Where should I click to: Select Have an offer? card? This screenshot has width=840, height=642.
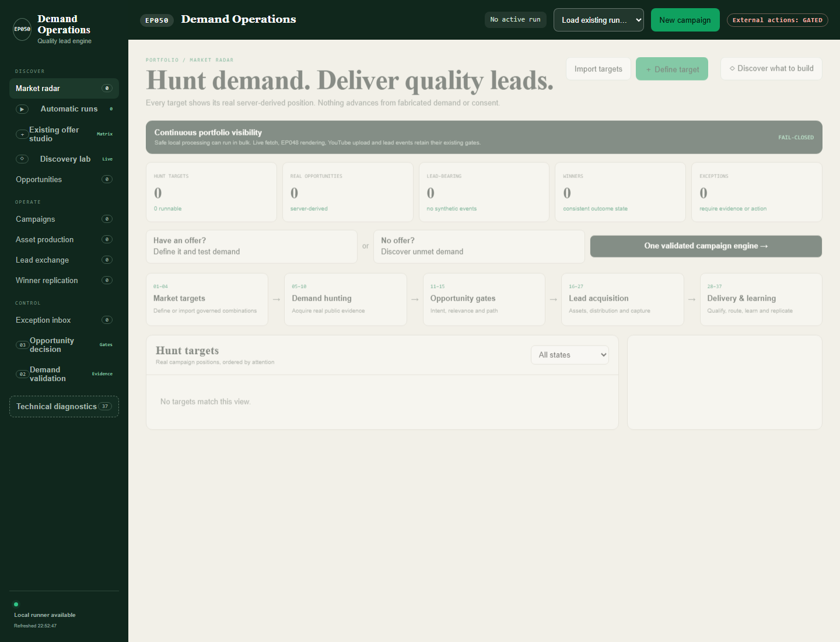tap(251, 246)
